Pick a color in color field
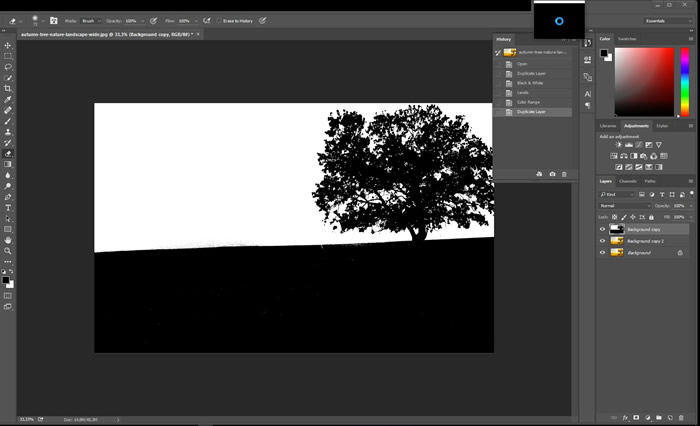Screen dimensions: 700x426 (x=644, y=82)
